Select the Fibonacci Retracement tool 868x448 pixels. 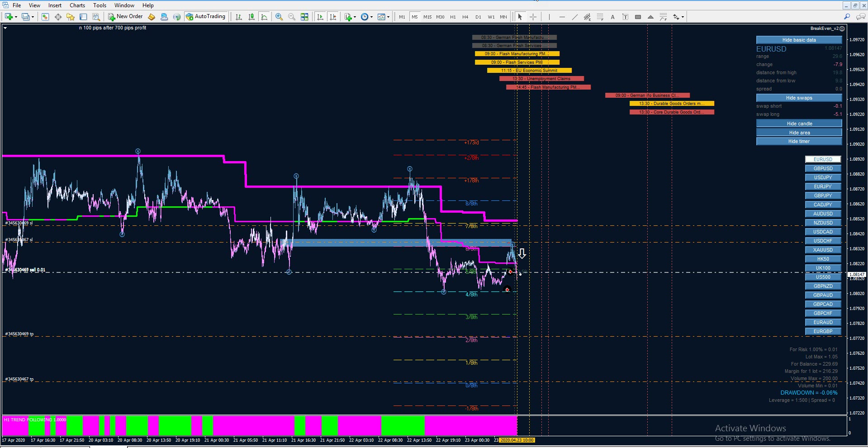pyautogui.click(x=600, y=17)
